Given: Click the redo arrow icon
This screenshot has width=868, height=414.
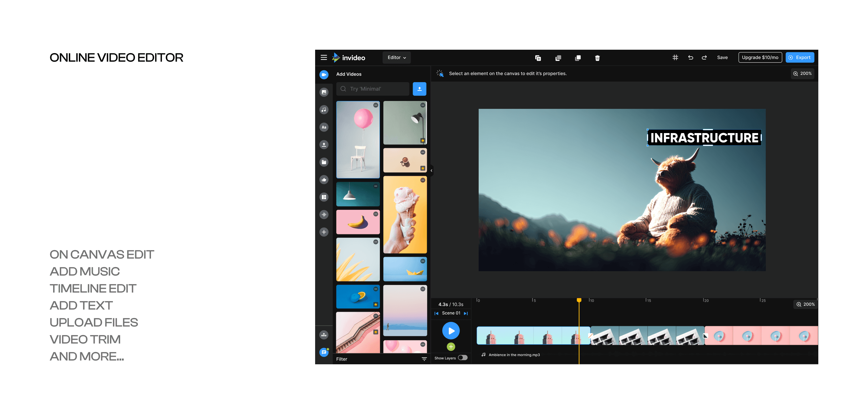Looking at the screenshot, I should click(x=704, y=58).
